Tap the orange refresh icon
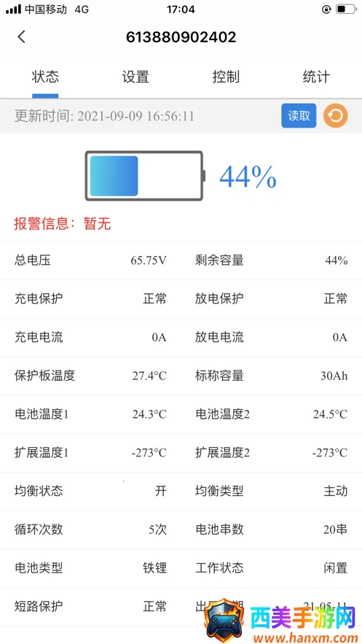 pos(336,116)
